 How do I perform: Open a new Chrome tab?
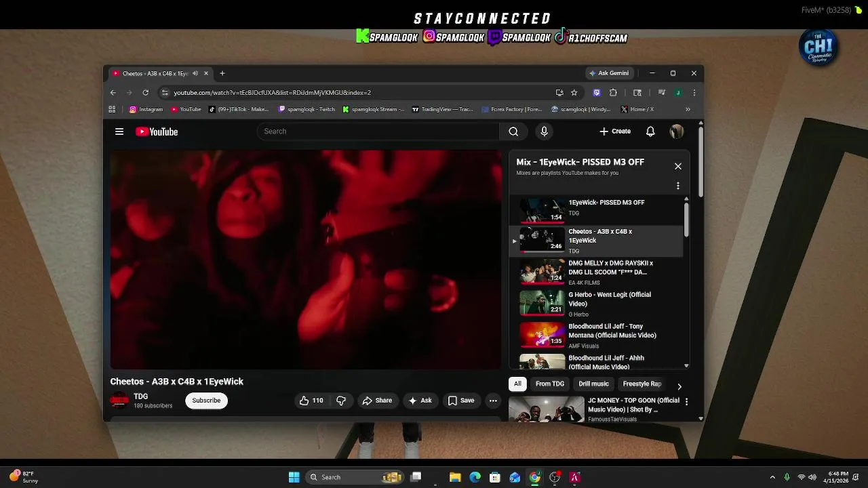click(x=222, y=73)
